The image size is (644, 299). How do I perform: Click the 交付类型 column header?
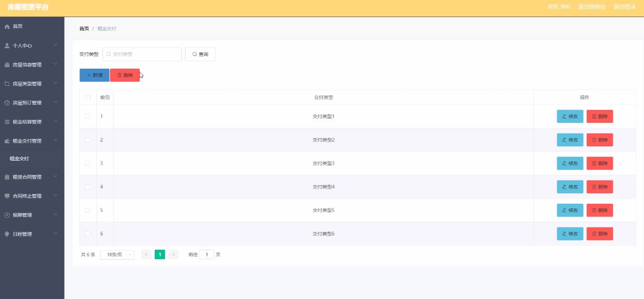click(x=324, y=97)
